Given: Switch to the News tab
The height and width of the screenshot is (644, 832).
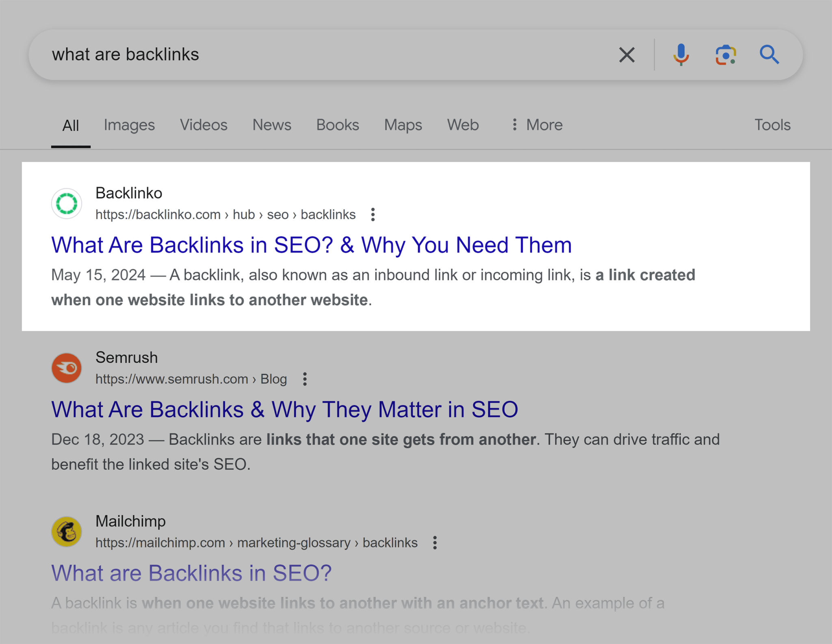Looking at the screenshot, I should tap(272, 125).
